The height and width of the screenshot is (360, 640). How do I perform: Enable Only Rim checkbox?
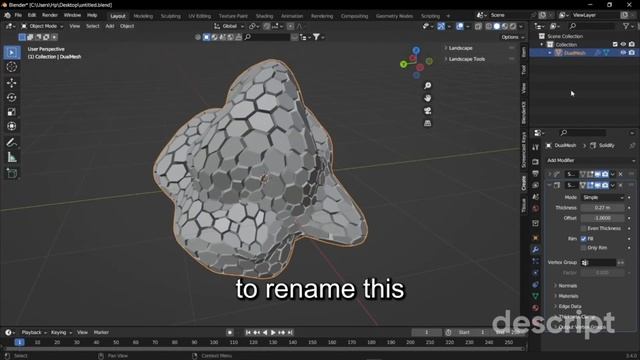[583, 248]
